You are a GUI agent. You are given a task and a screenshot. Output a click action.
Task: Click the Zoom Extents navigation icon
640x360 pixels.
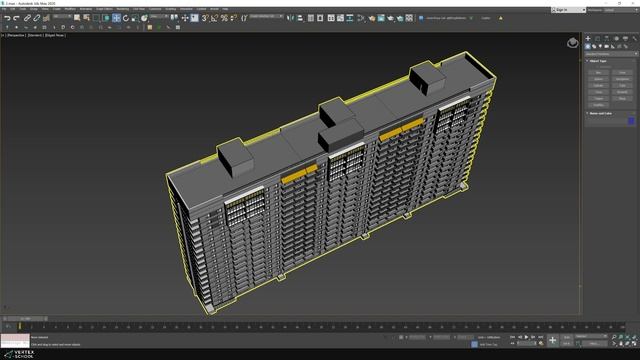click(x=627, y=337)
